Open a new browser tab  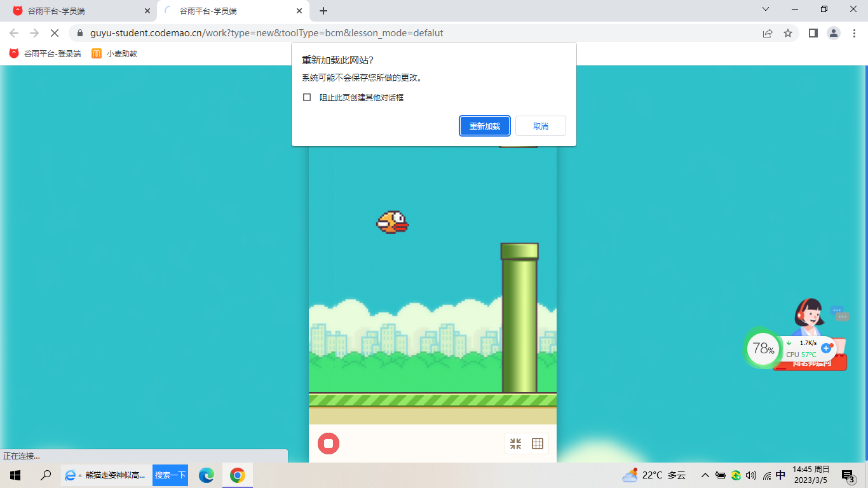point(323,11)
